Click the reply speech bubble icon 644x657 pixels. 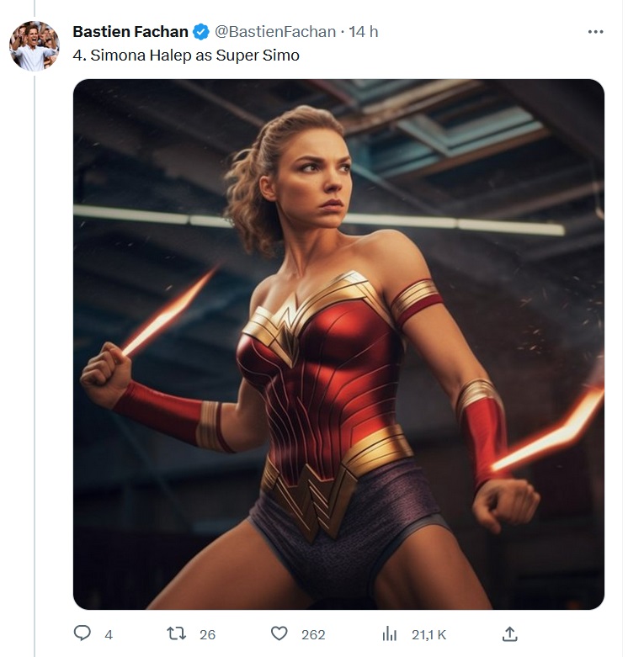pyautogui.click(x=82, y=633)
